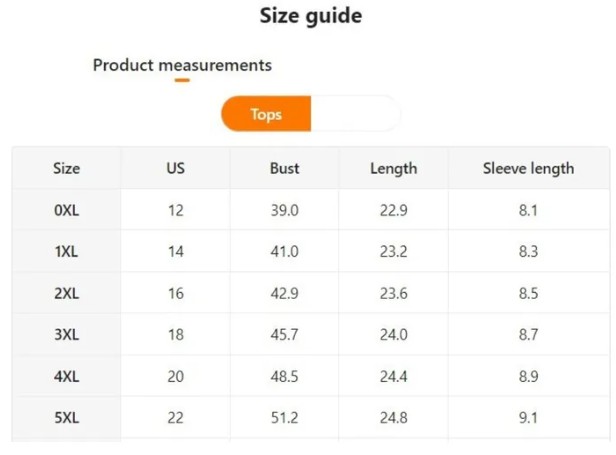The image size is (616, 455).
Task: Click the Bust column header
Action: 284,169
